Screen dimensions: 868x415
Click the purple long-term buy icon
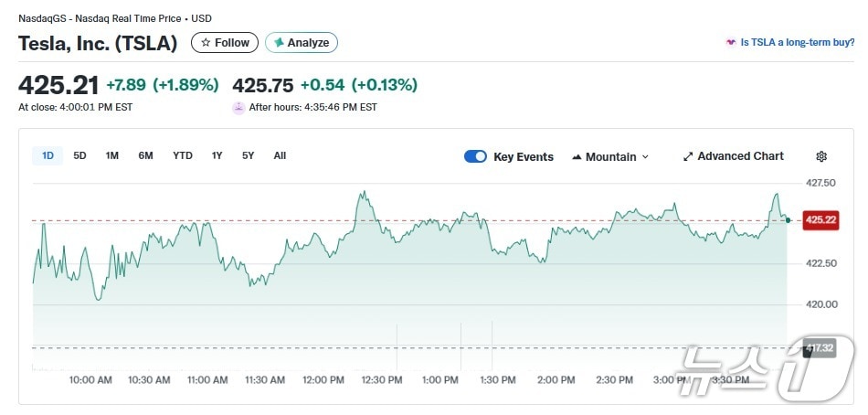click(x=730, y=42)
